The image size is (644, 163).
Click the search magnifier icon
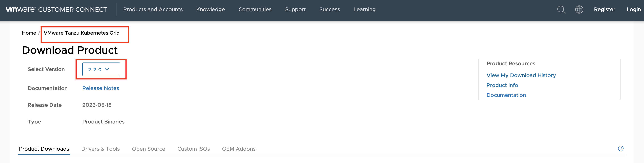(561, 9)
